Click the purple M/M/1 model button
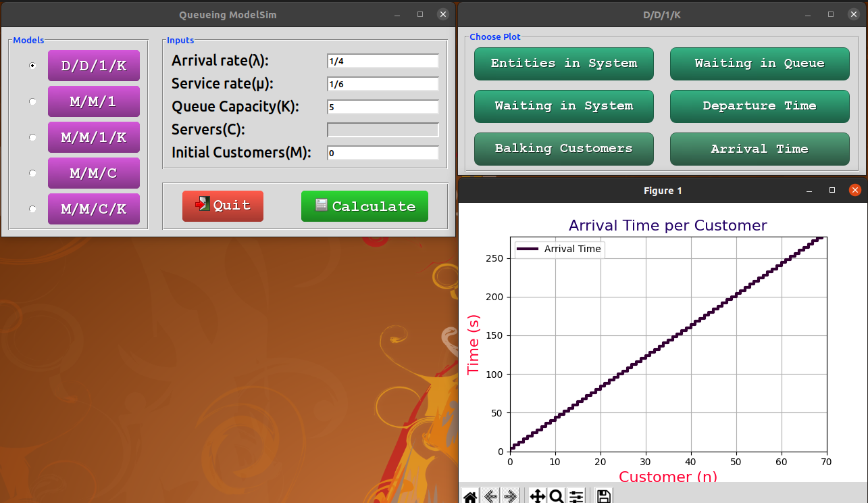The width and height of the screenshot is (868, 503). (x=94, y=101)
